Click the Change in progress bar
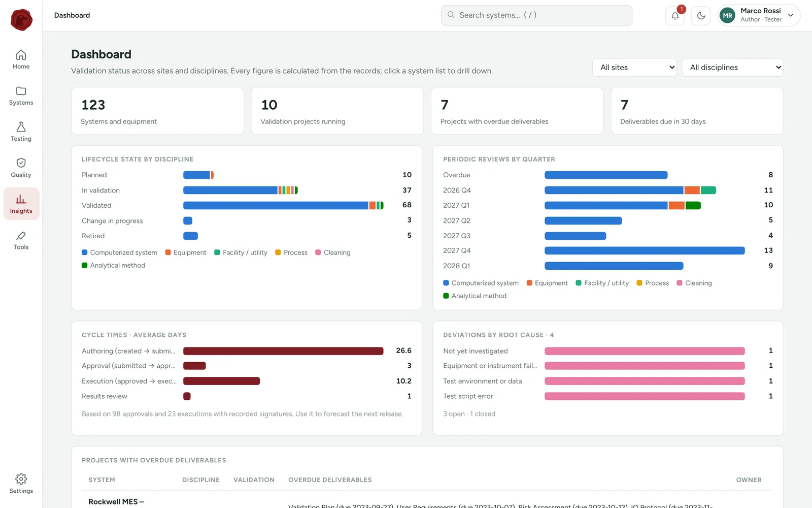The image size is (812, 508). tap(188, 220)
